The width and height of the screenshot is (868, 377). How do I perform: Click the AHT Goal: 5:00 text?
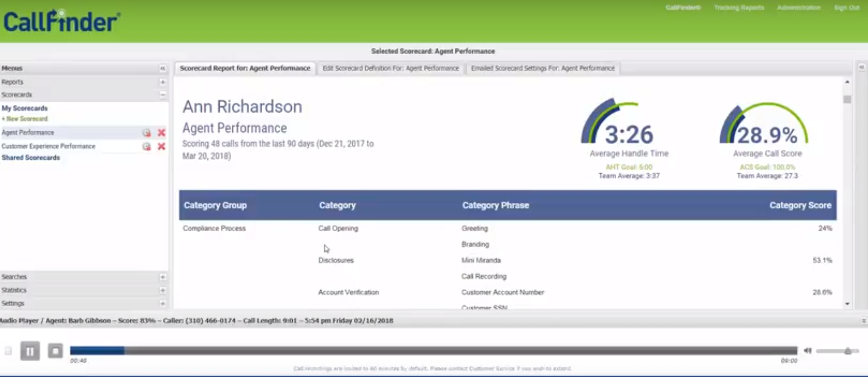click(x=629, y=167)
